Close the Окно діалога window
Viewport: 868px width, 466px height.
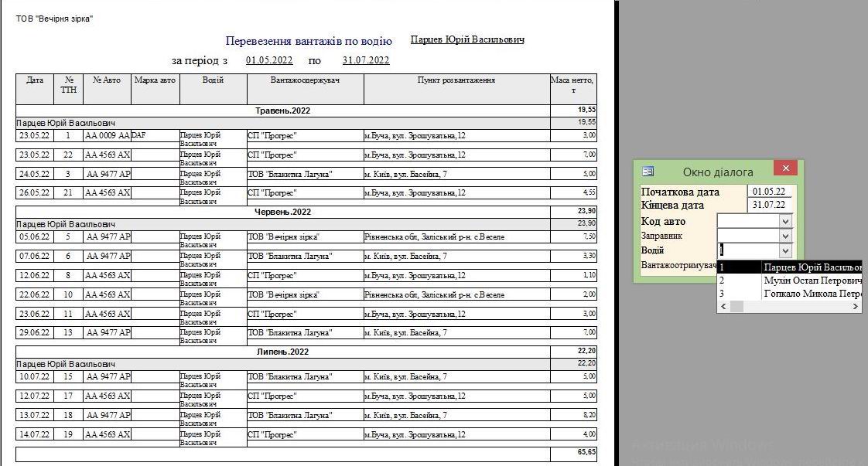pyautogui.click(x=785, y=168)
